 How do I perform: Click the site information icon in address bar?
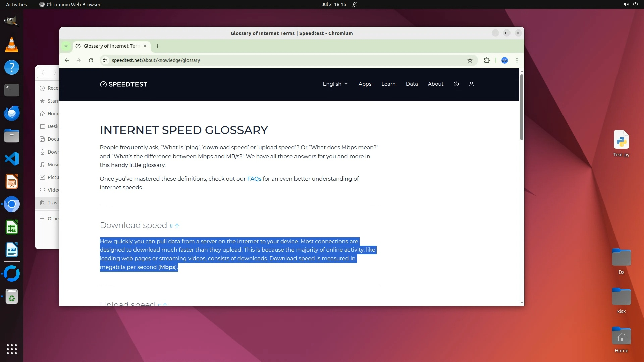[x=105, y=60]
